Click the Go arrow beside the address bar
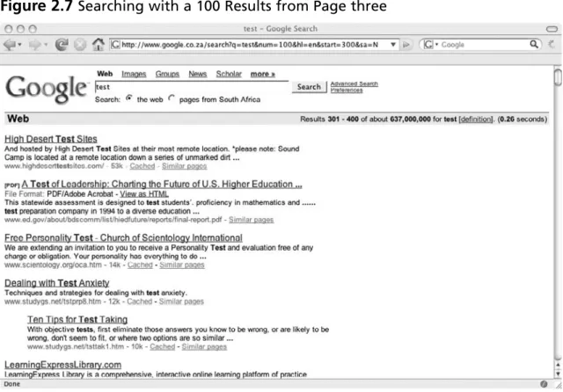 (406, 45)
